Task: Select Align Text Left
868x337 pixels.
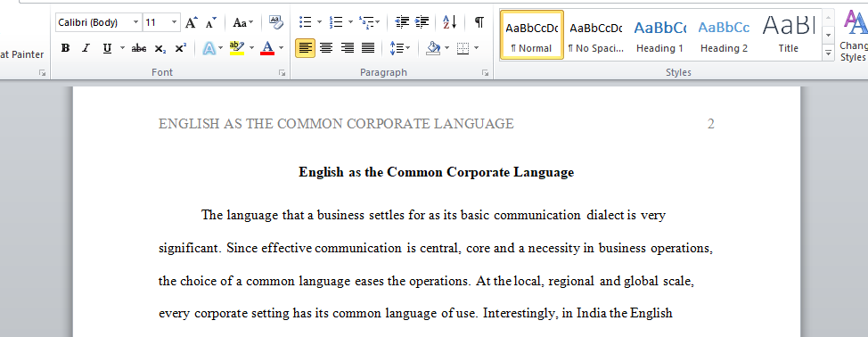Action: pyautogui.click(x=305, y=48)
